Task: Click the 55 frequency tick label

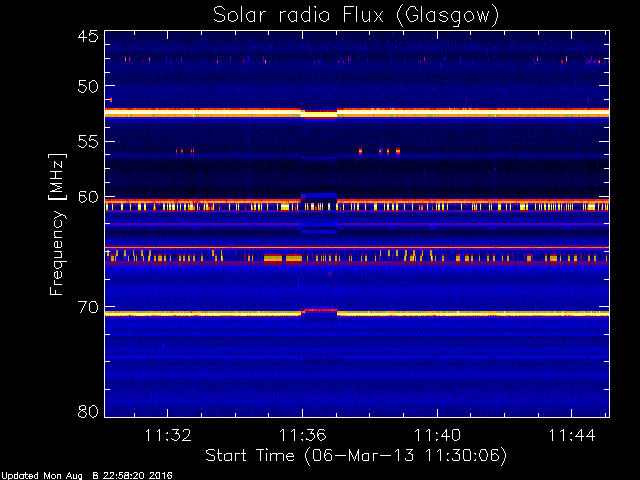Action: (x=88, y=142)
